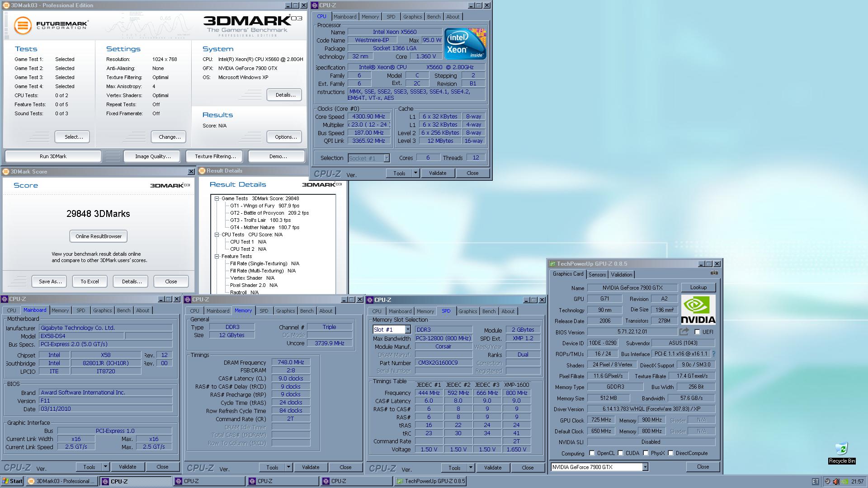Click the BIOS share/upload icon in GPU-Z
Image resolution: width=868 pixels, height=488 pixels.
coord(684,332)
